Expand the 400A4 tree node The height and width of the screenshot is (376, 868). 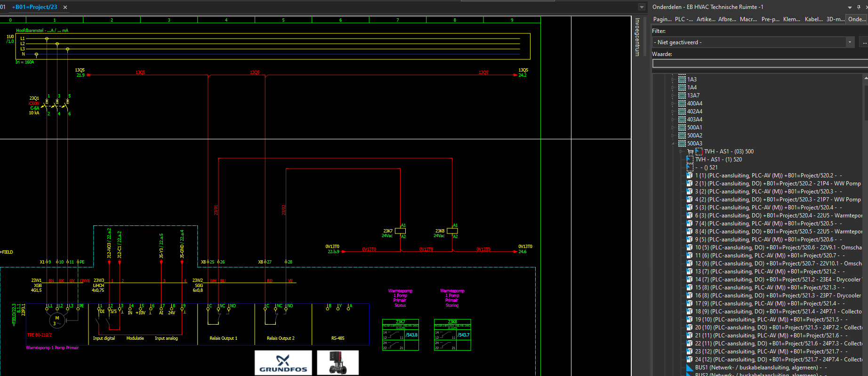(x=673, y=104)
